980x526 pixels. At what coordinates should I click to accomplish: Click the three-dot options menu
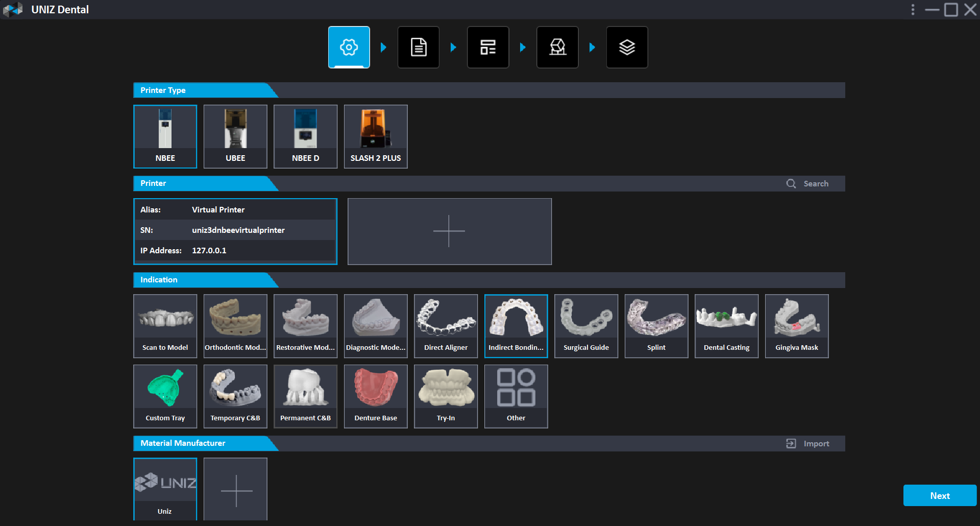click(913, 10)
